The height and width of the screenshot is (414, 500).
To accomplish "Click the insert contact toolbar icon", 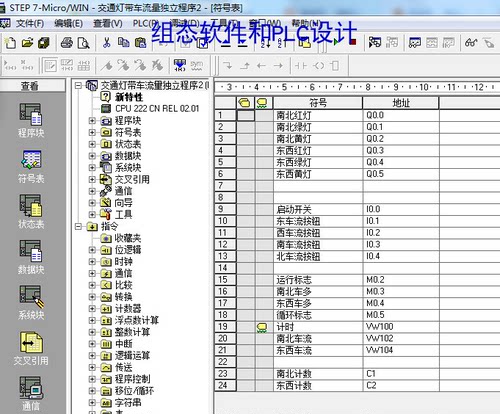I will (x=300, y=66).
